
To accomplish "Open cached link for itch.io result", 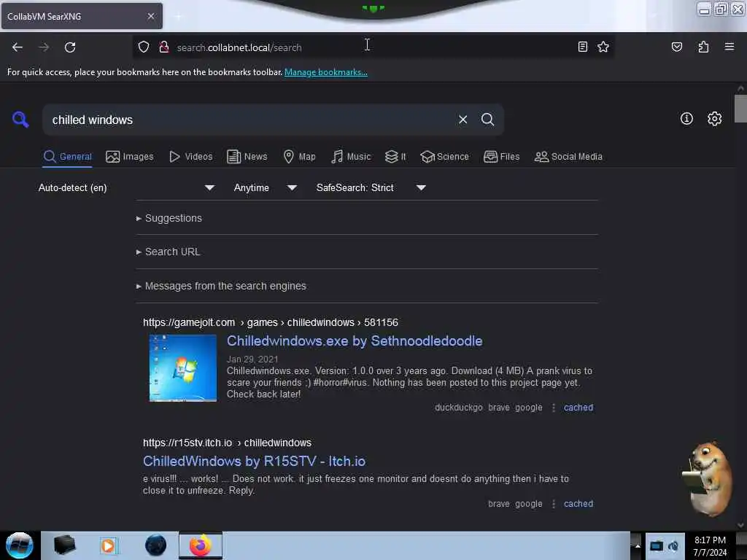I will coord(578,503).
